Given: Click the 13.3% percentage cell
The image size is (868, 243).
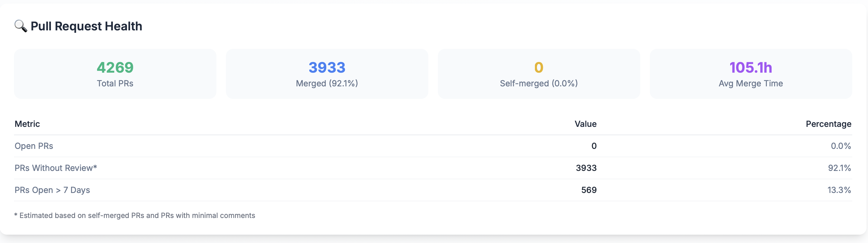Looking at the screenshot, I should click(x=839, y=190).
